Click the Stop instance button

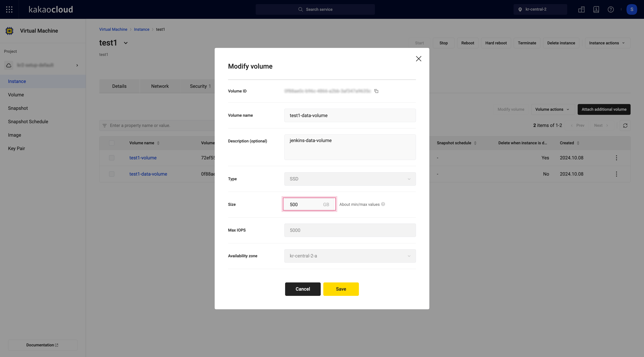point(443,43)
